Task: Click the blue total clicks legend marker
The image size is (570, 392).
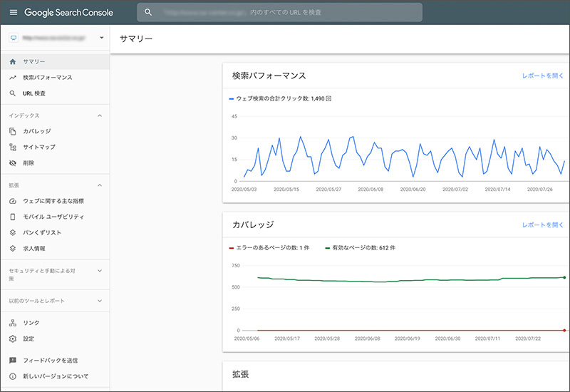Action: coord(231,99)
